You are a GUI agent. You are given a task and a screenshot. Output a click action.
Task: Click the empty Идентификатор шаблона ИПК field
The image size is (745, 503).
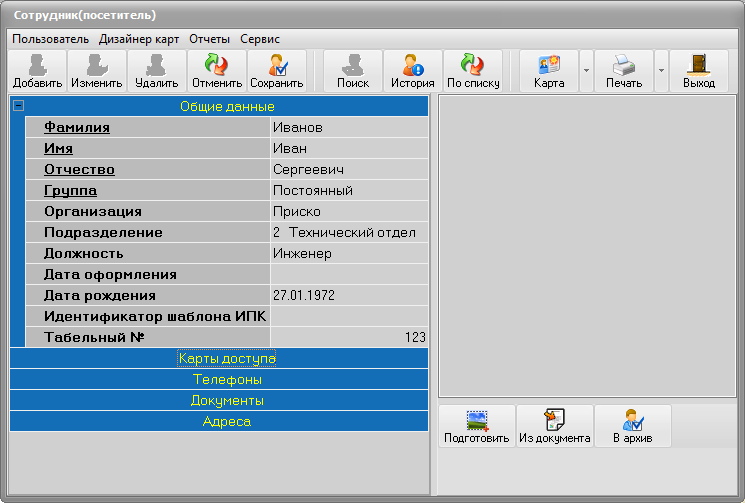(349, 316)
